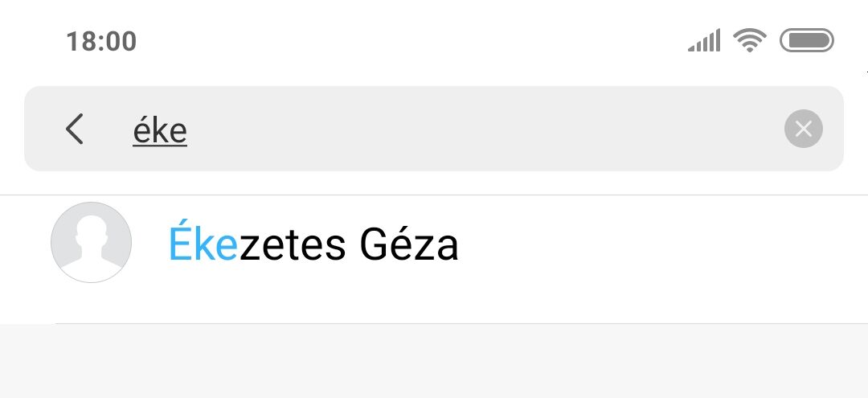Tap the battery indicator icon
This screenshot has width=868, height=398.
(807, 40)
